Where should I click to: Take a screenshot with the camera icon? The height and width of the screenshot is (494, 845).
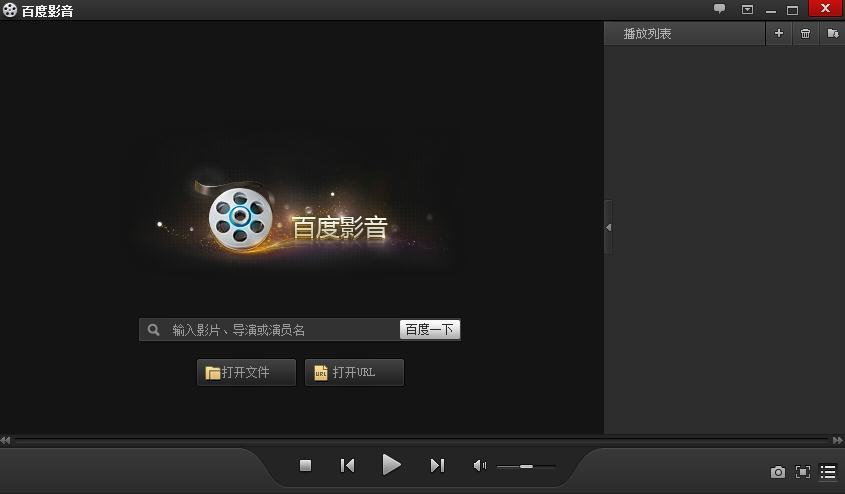tap(778, 472)
